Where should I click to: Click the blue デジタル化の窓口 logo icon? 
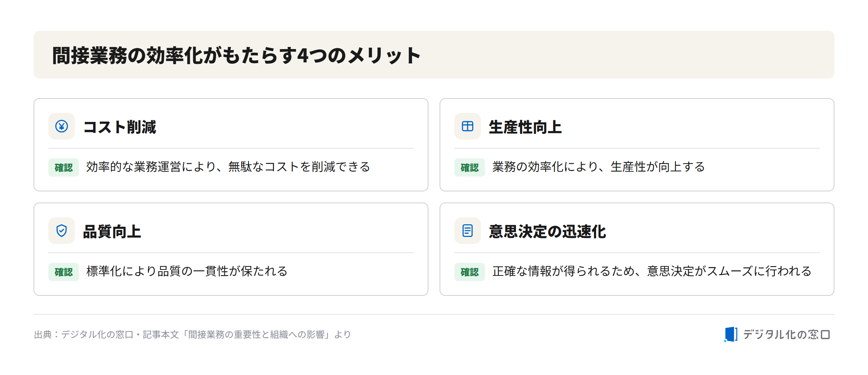pyautogui.click(x=731, y=334)
